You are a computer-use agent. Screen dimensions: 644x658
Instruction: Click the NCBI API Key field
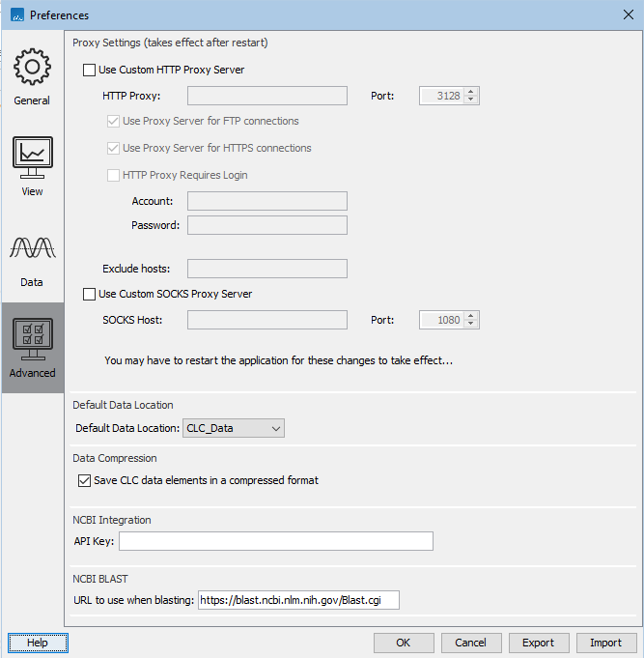[275, 541]
